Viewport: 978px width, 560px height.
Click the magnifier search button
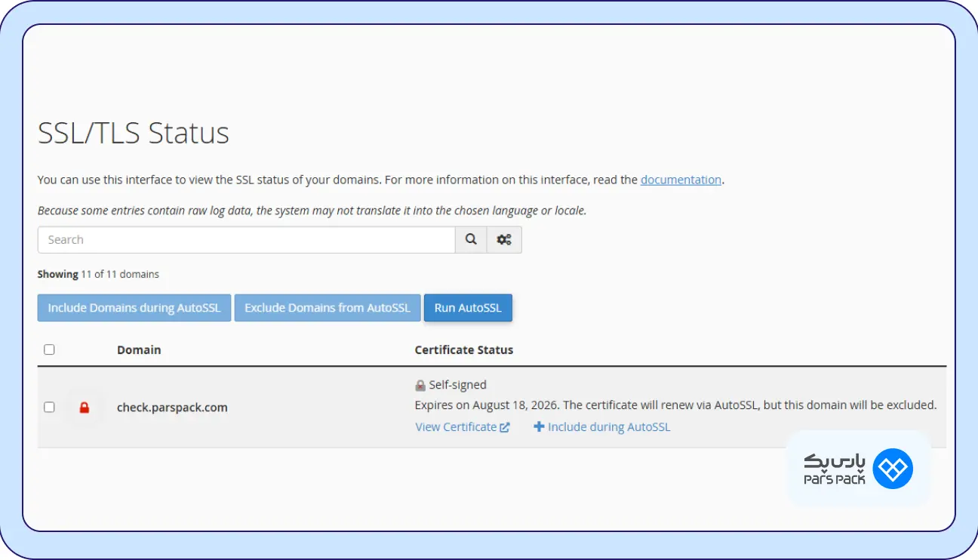[471, 240]
